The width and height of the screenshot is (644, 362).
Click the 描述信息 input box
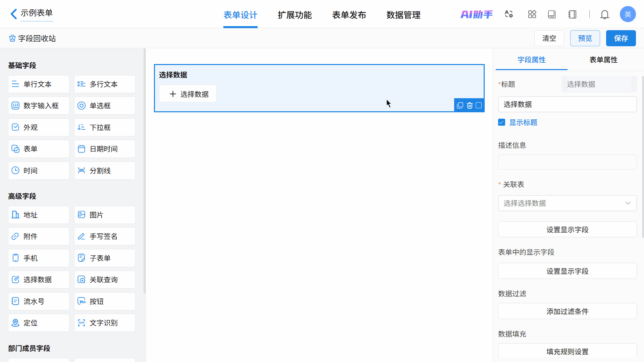tap(567, 162)
